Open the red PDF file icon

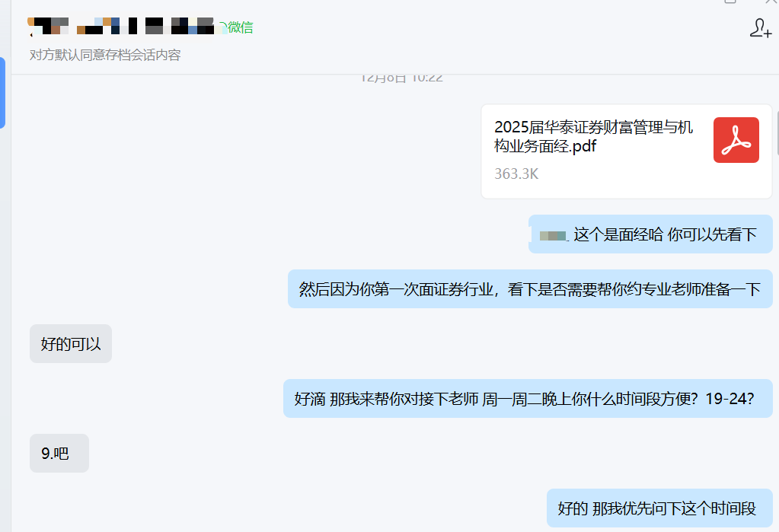(736, 140)
